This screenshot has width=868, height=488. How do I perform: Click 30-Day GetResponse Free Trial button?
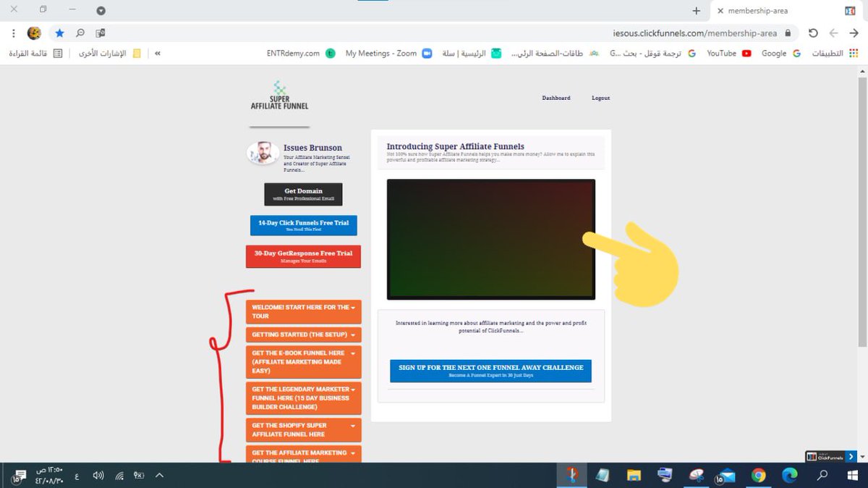click(304, 256)
